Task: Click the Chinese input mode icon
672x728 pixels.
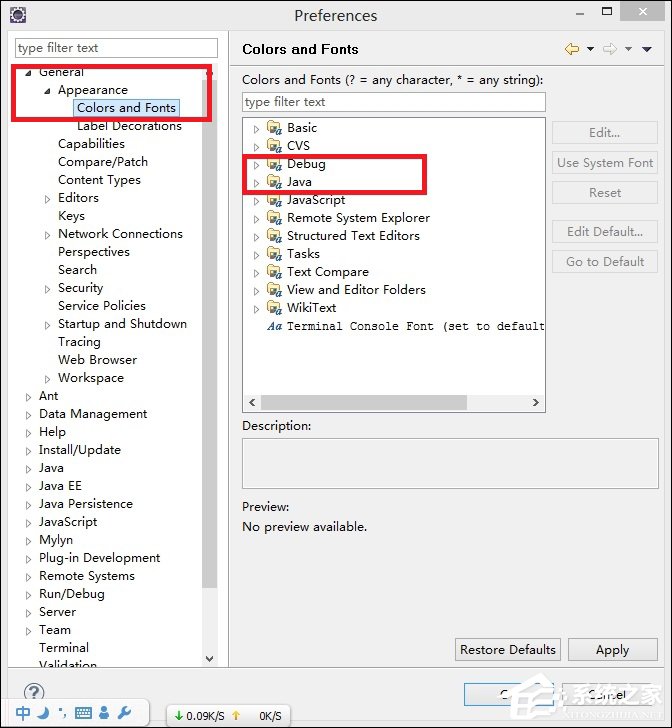Action: (x=23, y=713)
